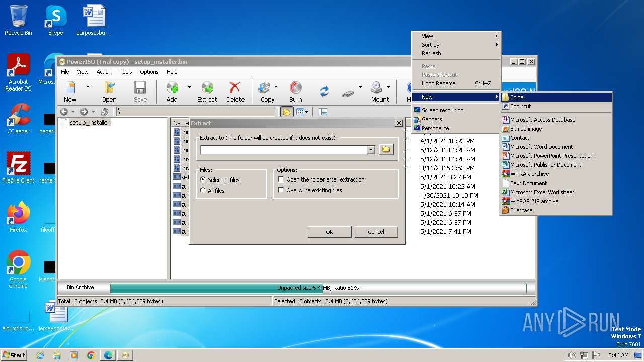Open Acrobat Reader DC desktop icon

coord(18,72)
